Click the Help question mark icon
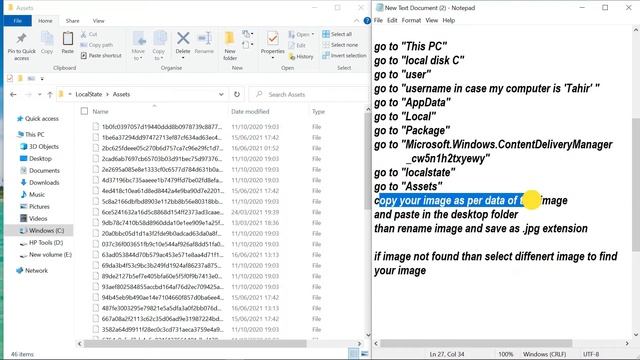The height and width of the screenshot is (360, 640). [367, 20]
